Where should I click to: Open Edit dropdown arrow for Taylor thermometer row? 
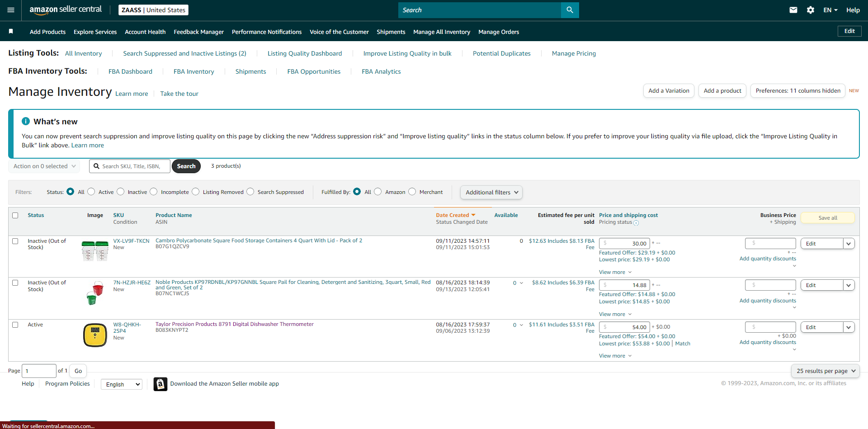(849, 327)
